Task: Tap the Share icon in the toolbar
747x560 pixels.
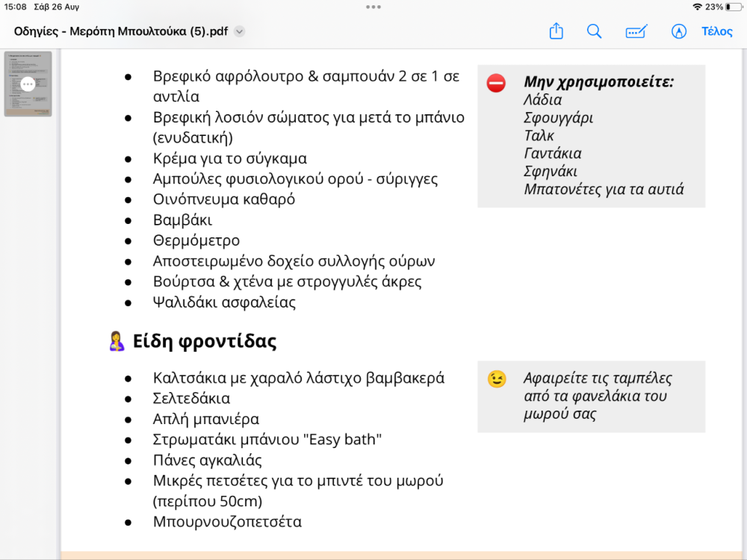Action: (556, 31)
